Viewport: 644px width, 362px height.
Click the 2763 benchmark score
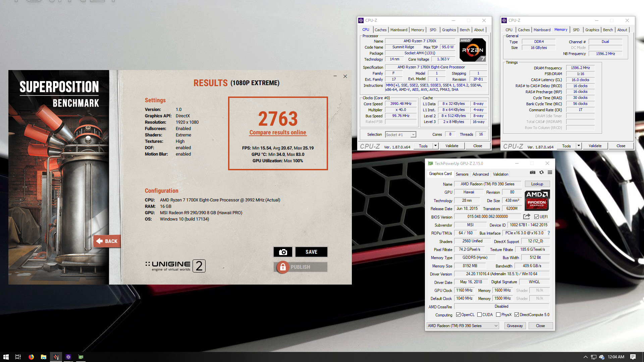click(278, 119)
